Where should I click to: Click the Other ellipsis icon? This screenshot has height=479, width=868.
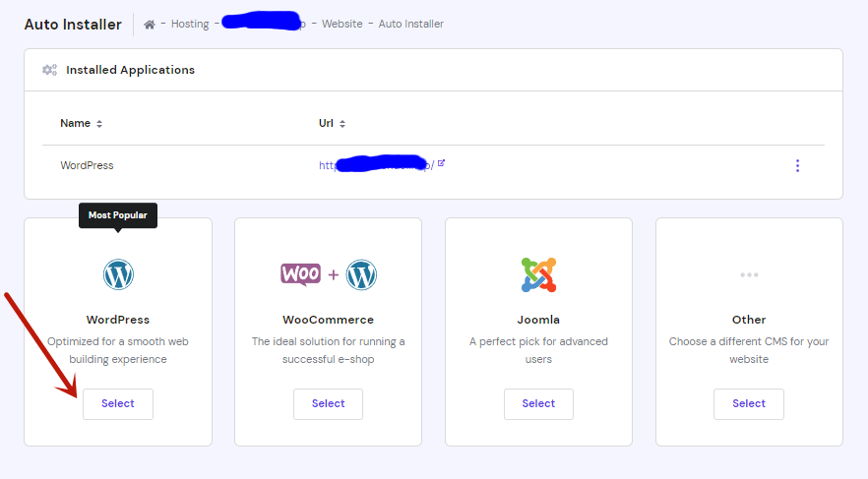click(749, 274)
